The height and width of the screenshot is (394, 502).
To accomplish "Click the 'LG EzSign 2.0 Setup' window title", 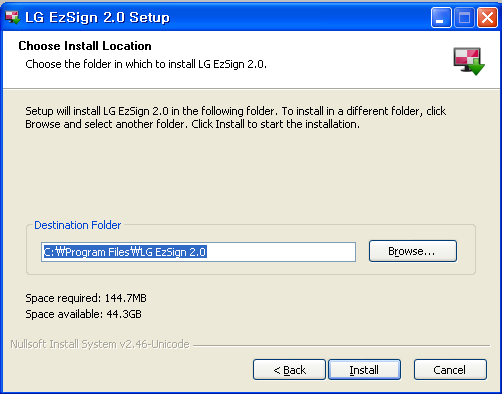I will 97,18.
